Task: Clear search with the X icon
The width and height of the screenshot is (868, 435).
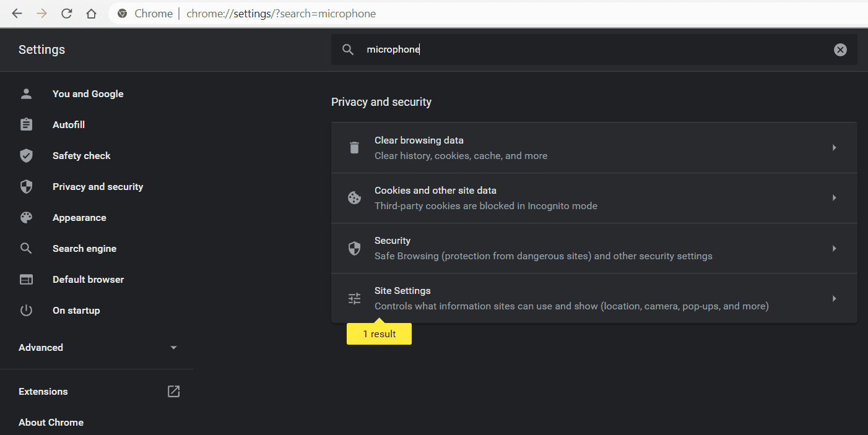Action: [840, 50]
